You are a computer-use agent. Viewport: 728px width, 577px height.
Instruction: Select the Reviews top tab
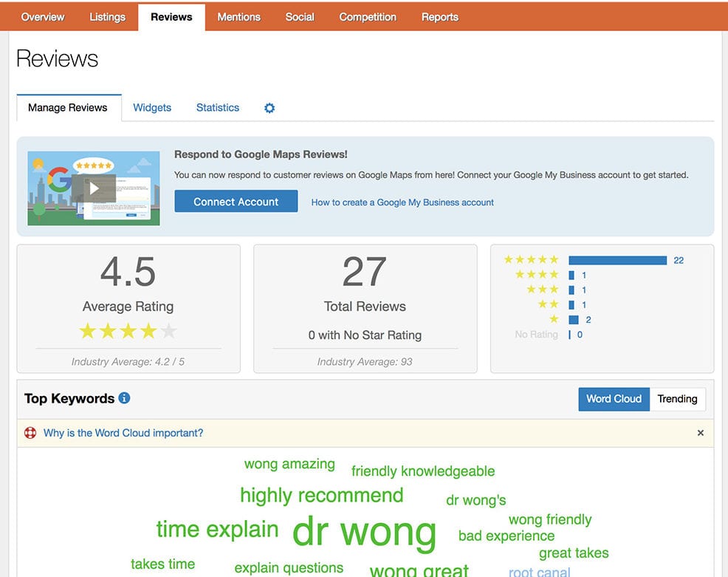point(171,17)
